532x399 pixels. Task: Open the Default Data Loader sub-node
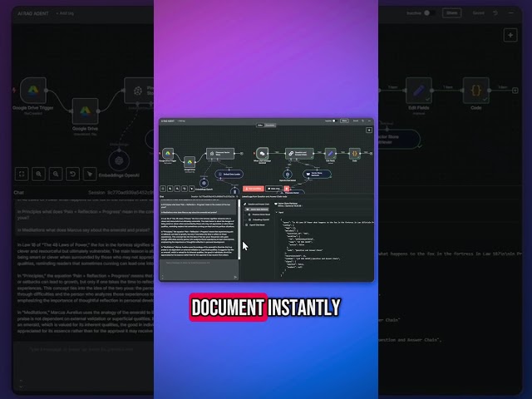[x=229, y=174]
